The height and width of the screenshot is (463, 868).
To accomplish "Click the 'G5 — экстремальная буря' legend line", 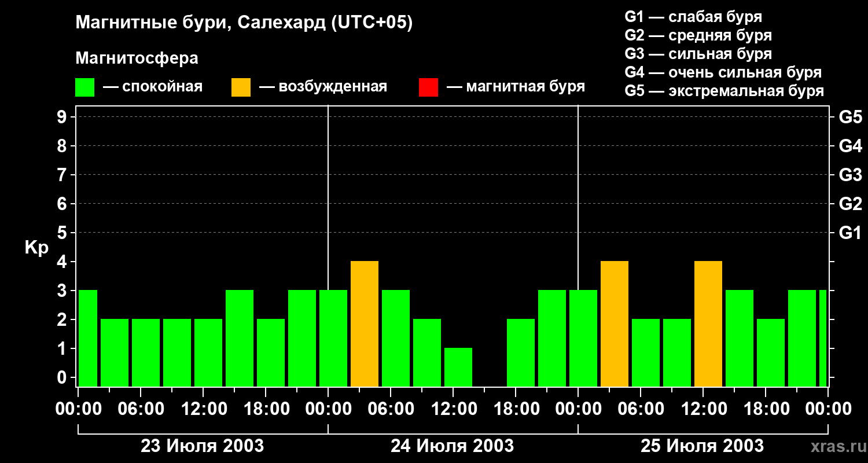I will click(724, 91).
